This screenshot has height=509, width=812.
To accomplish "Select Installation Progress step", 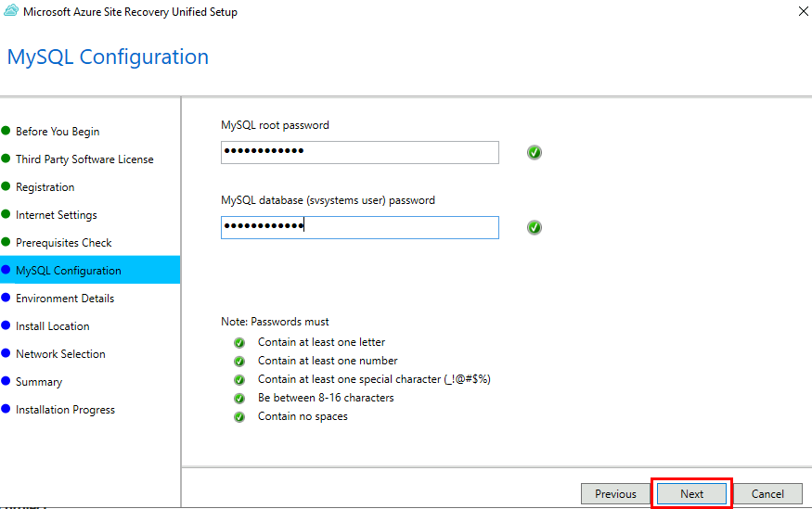I will 65,410.
